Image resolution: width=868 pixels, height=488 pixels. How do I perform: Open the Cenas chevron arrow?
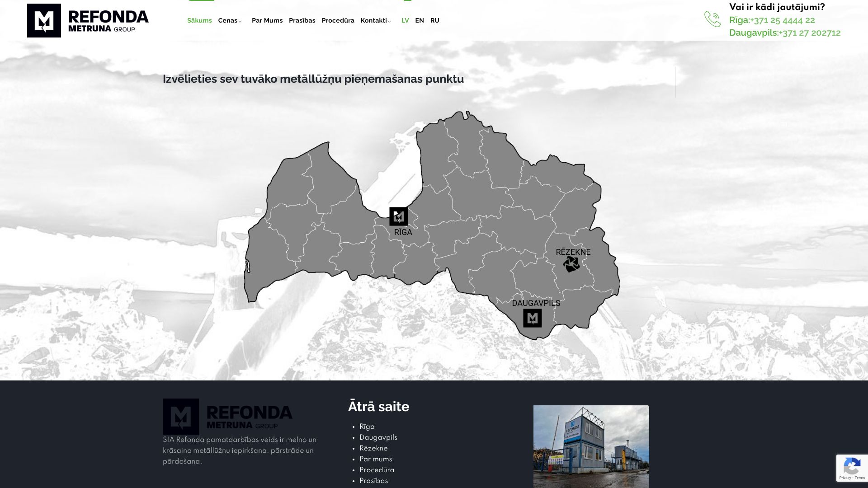click(241, 21)
